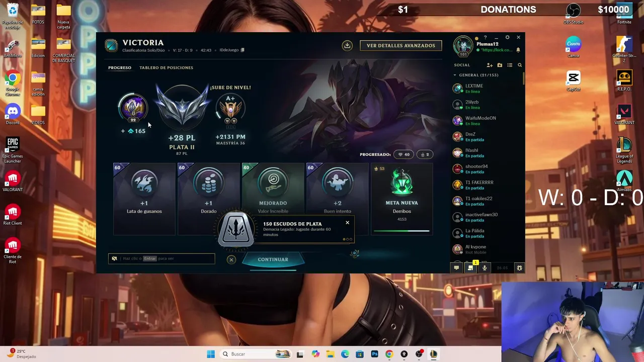Open the VIDEOS desktop folder
The image size is (644, 362).
click(x=38, y=115)
